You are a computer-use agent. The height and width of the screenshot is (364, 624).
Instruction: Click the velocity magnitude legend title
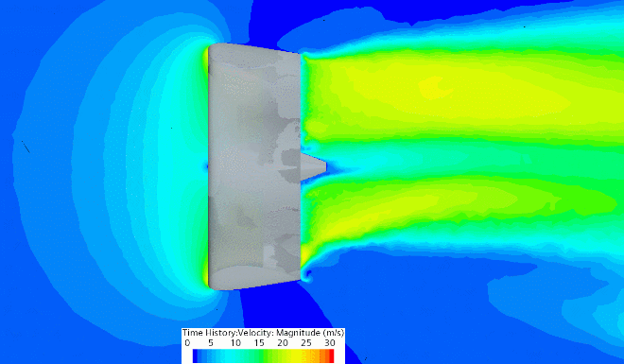[263, 333]
